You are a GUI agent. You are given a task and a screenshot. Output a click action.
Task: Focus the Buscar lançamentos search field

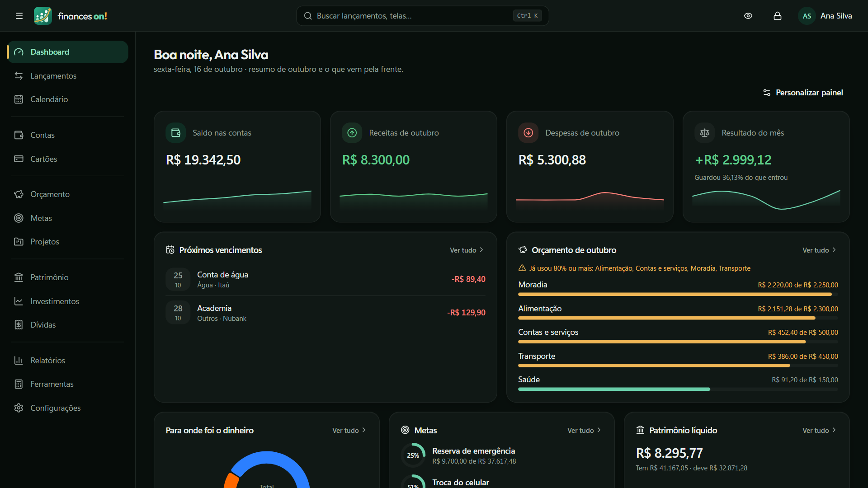point(422,16)
